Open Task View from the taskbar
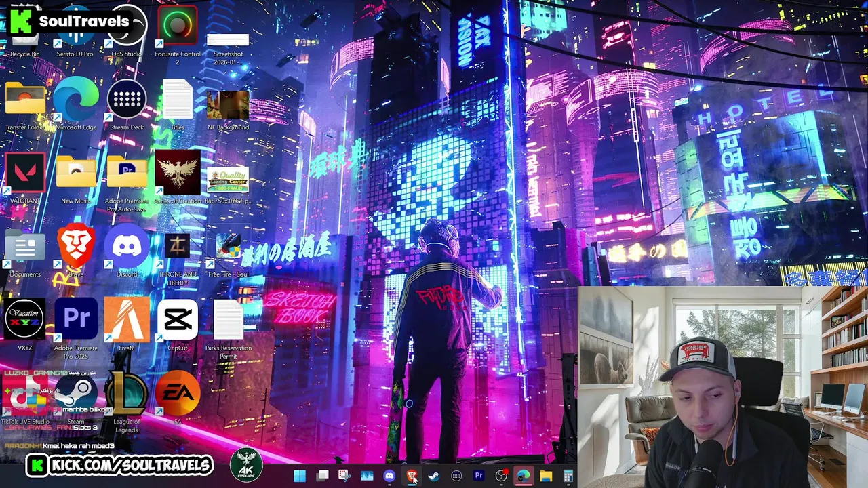 (x=322, y=476)
